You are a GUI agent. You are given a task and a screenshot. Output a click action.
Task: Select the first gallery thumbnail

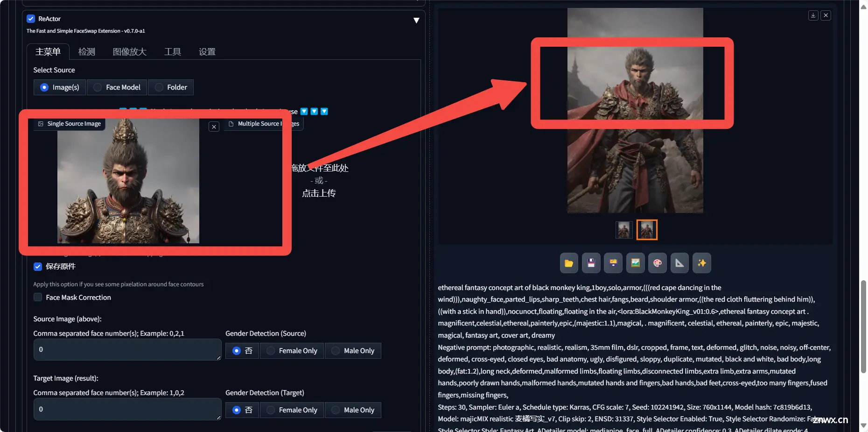(x=624, y=230)
